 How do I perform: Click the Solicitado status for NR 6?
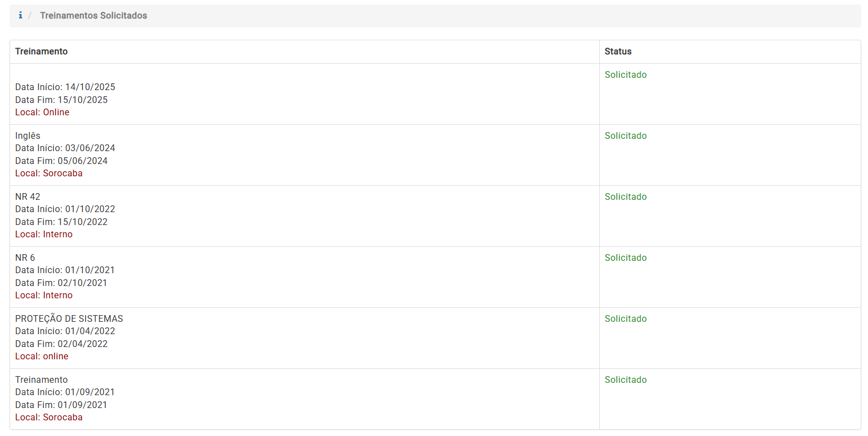626,258
